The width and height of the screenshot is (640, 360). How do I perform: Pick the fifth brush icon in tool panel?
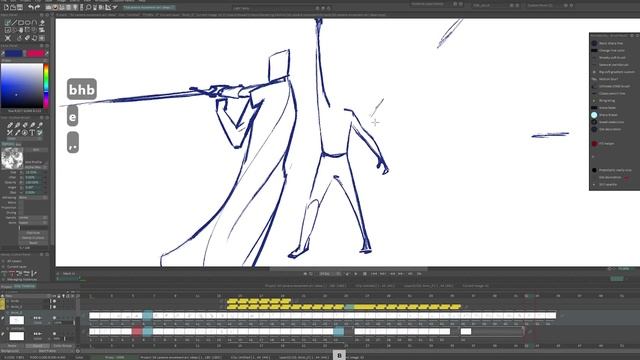click(x=40, y=125)
